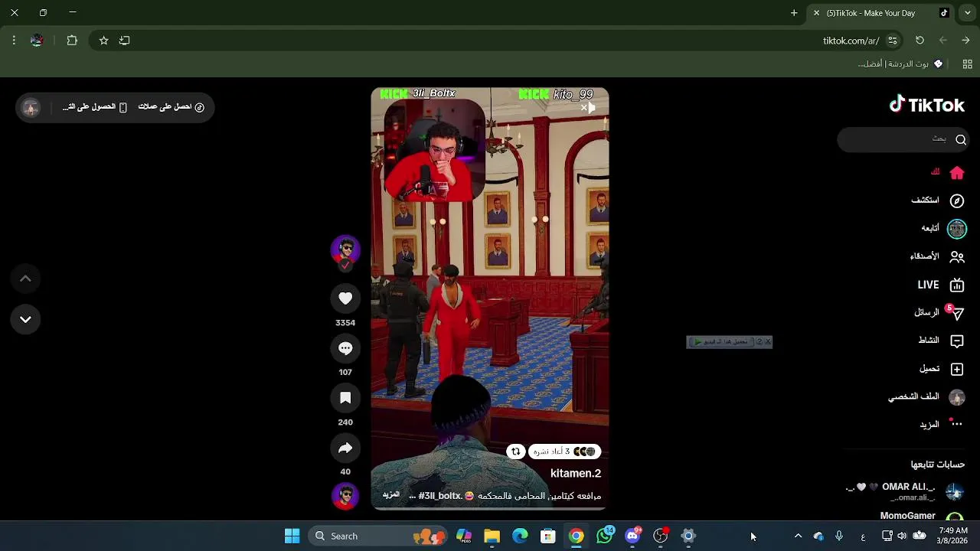The image size is (980, 551).
Task: Open Activity (النشاط) inbox item
Action: 941,341
